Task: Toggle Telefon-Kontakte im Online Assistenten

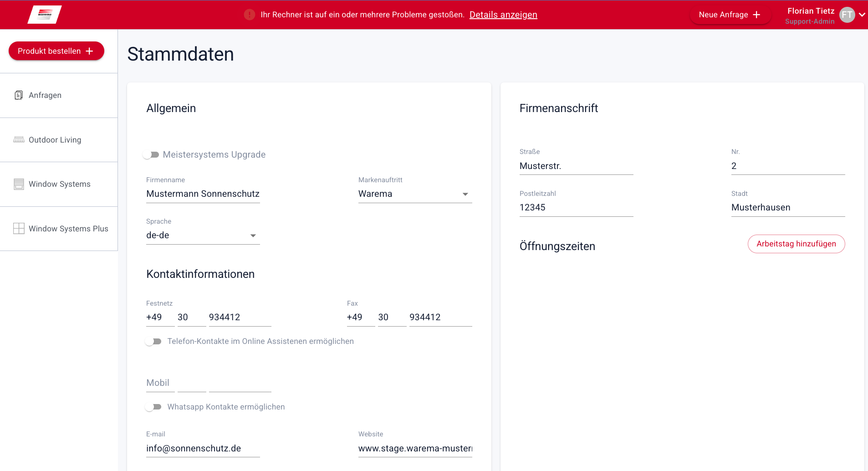Action: [153, 342]
